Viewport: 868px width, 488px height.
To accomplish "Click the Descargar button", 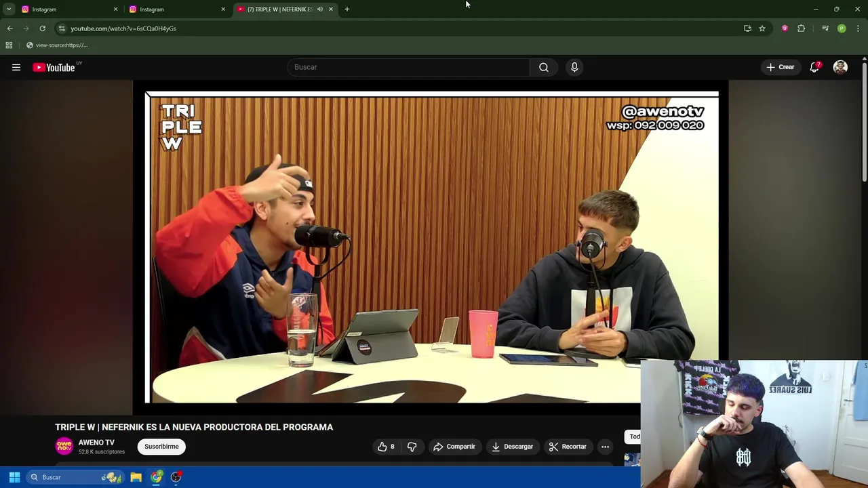I will [x=512, y=447].
